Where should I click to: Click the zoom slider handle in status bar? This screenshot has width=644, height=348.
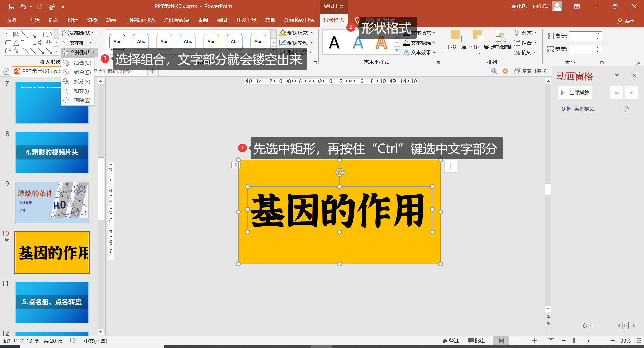click(574, 341)
